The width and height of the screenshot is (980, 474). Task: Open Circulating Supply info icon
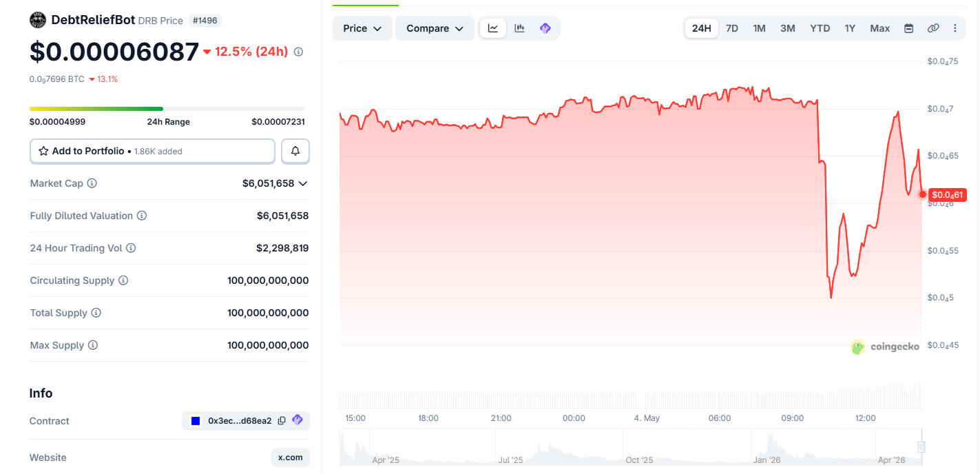pyautogui.click(x=123, y=280)
